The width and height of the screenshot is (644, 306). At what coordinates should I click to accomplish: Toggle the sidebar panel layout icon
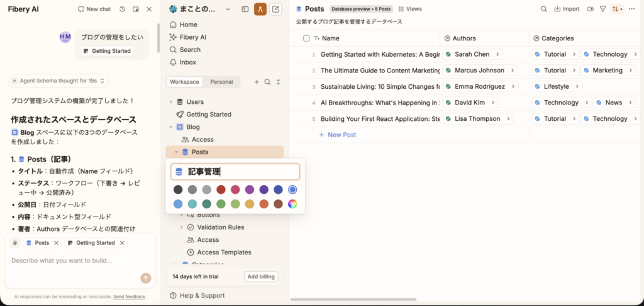click(x=245, y=9)
